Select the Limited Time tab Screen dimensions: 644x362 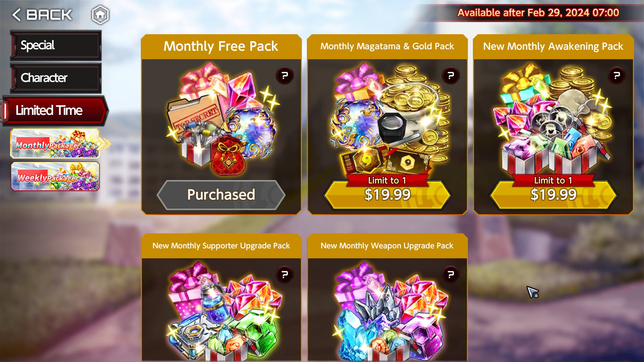coord(56,111)
